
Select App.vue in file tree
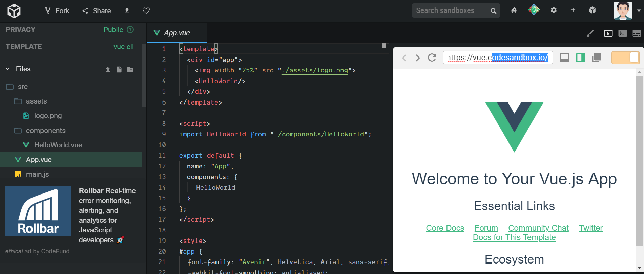[71, 160]
